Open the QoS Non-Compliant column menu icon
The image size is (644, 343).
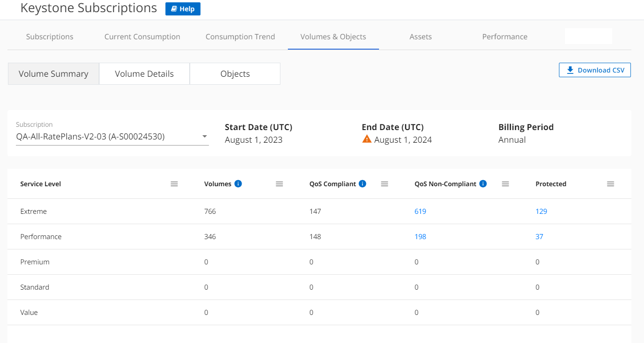505,184
